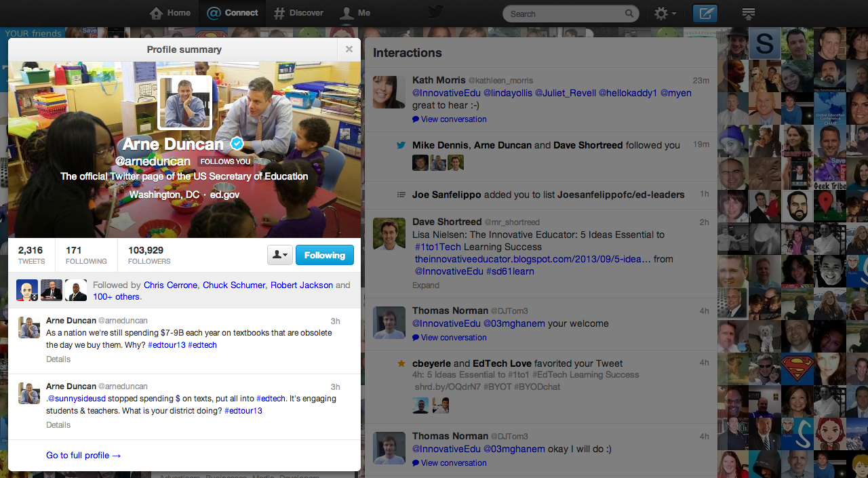The image size is (868, 478).
Task: Click the list icon beside Joe Sanfelippo
Action: click(x=401, y=195)
